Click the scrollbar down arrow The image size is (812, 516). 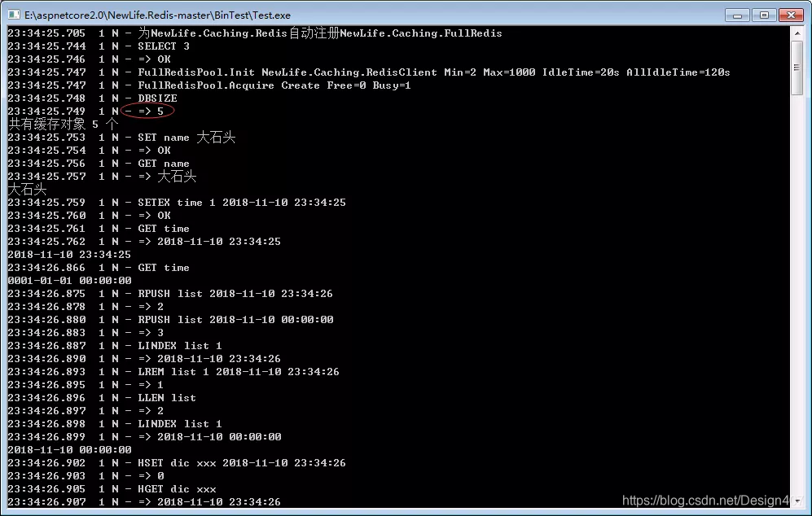[x=797, y=501]
